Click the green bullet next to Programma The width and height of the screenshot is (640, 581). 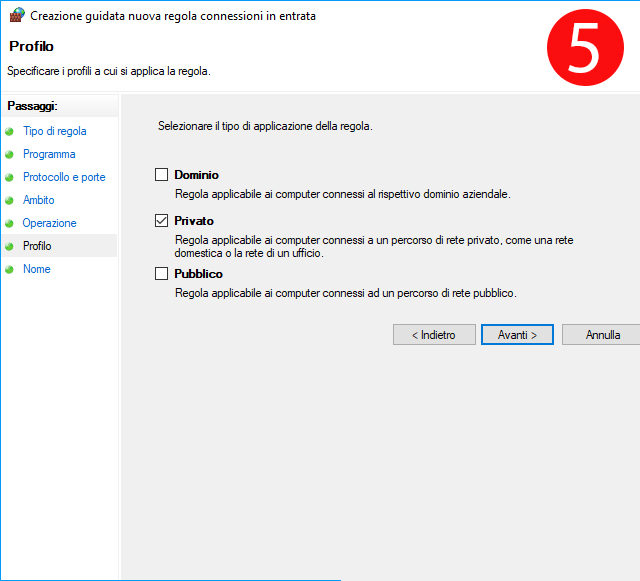point(10,154)
